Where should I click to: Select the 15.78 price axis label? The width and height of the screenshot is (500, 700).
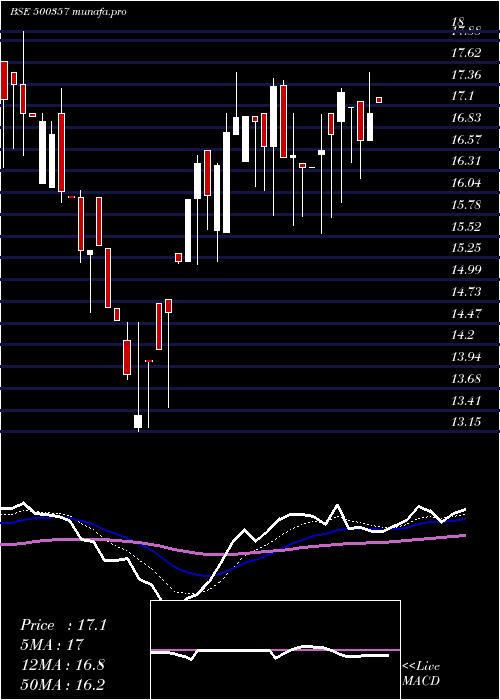466,205
